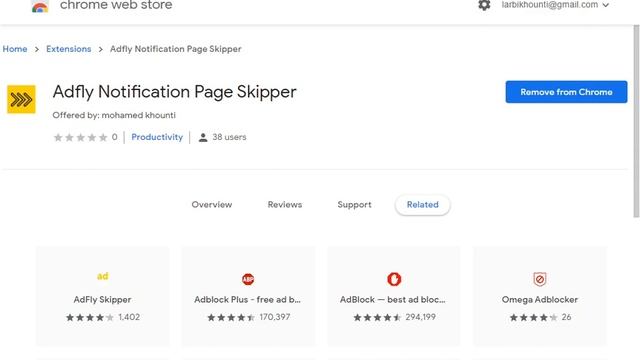This screenshot has width=640, height=360.
Task: Switch to the Overview tab
Action: tap(212, 204)
